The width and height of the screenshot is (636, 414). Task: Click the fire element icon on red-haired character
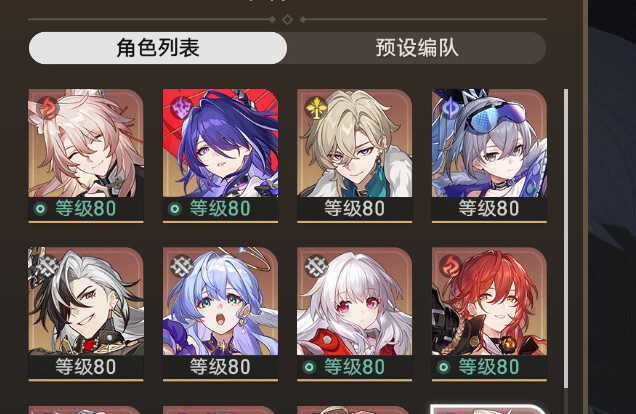click(451, 266)
